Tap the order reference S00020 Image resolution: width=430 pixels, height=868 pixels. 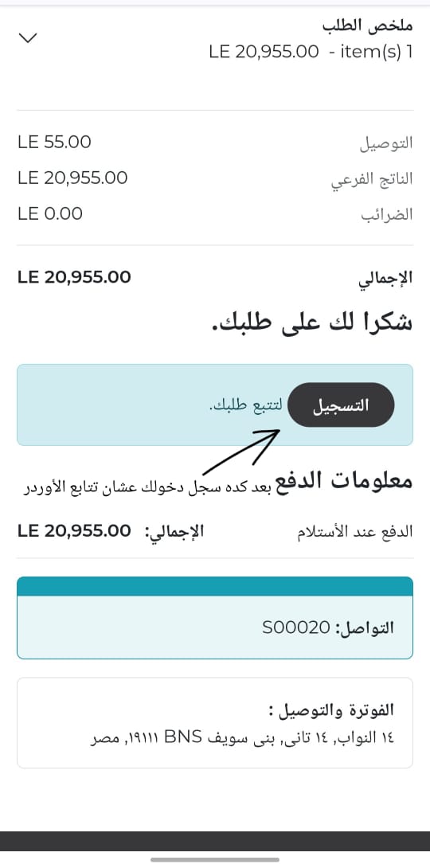pos(295,628)
